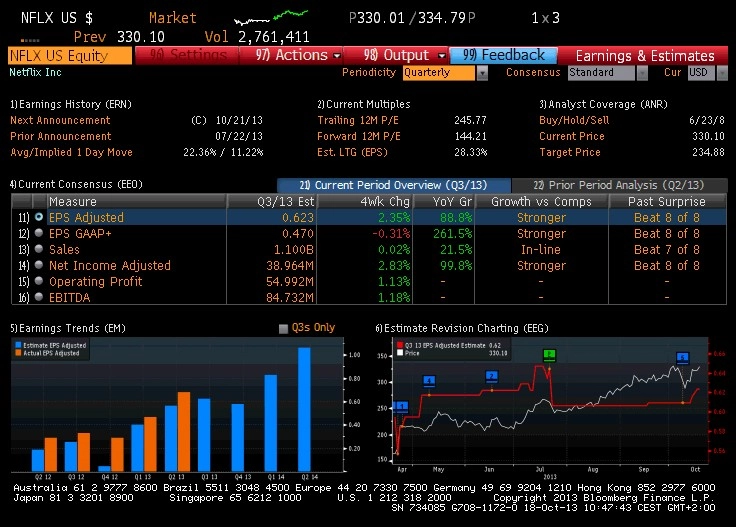Select the Sales row radio button
The image size is (736, 527).
(x=39, y=249)
